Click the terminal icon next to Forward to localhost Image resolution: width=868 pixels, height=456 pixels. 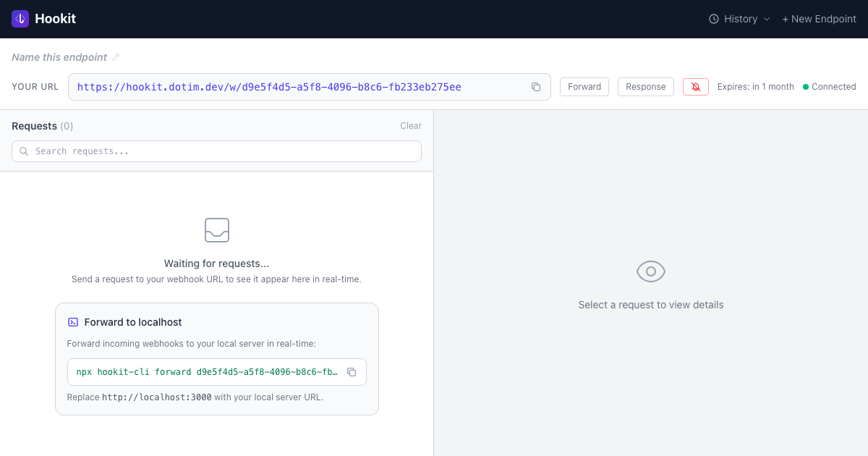tap(73, 322)
